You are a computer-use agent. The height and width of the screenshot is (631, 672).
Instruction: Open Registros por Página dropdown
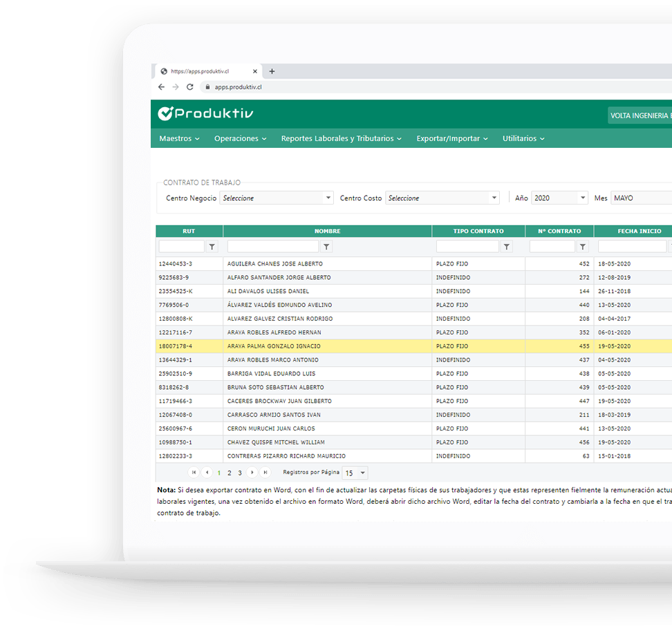point(355,473)
